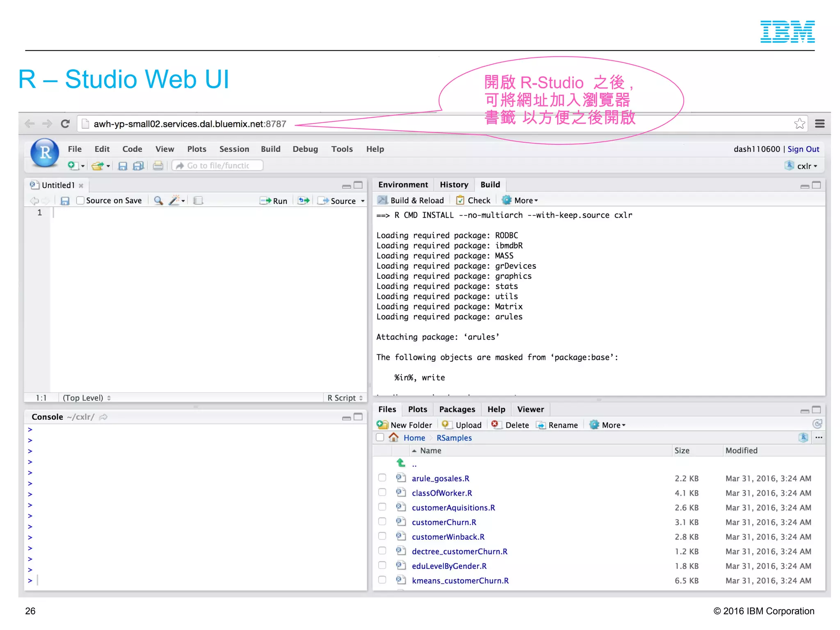The image size is (840, 630).
Task: Check the box next to customerChurn.R
Action: 382,522
